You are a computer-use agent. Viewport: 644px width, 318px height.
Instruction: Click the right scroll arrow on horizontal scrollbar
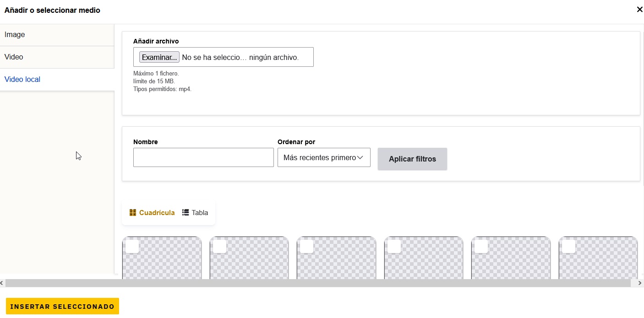click(x=640, y=283)
